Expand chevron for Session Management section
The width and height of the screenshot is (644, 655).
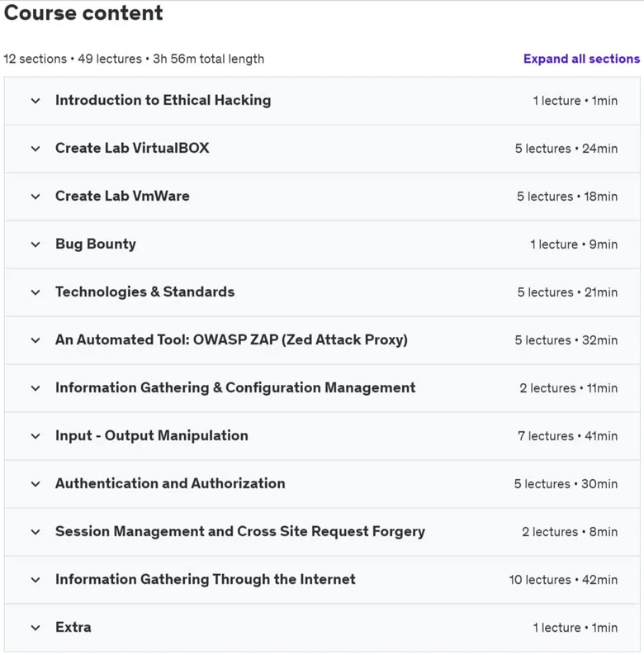(36, 532)
